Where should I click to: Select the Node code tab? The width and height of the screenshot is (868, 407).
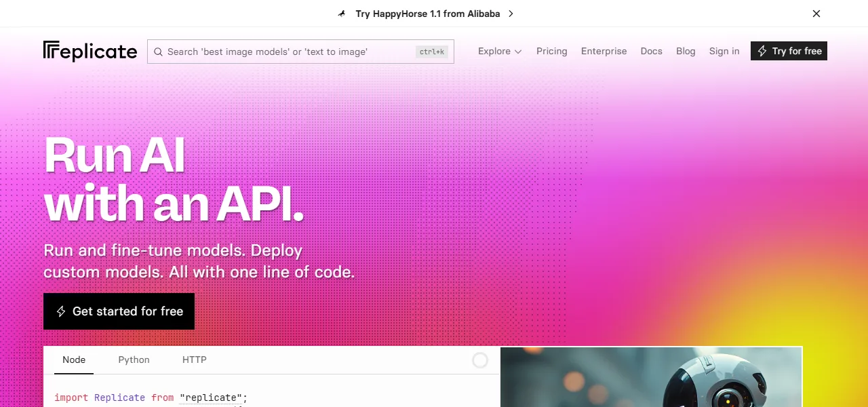[74, 360]
